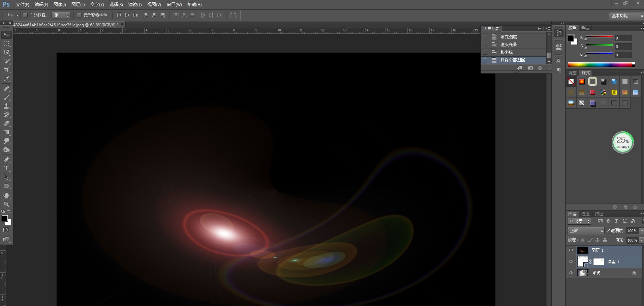
Task: Select the Quick Selection tool
Action: pyautogui.click(x=6, y=61)
